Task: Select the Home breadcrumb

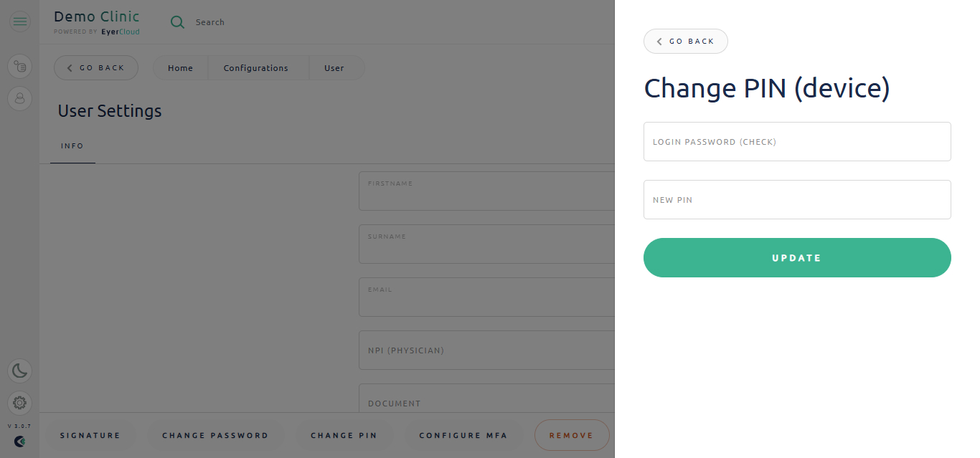Action: [181, 68]
